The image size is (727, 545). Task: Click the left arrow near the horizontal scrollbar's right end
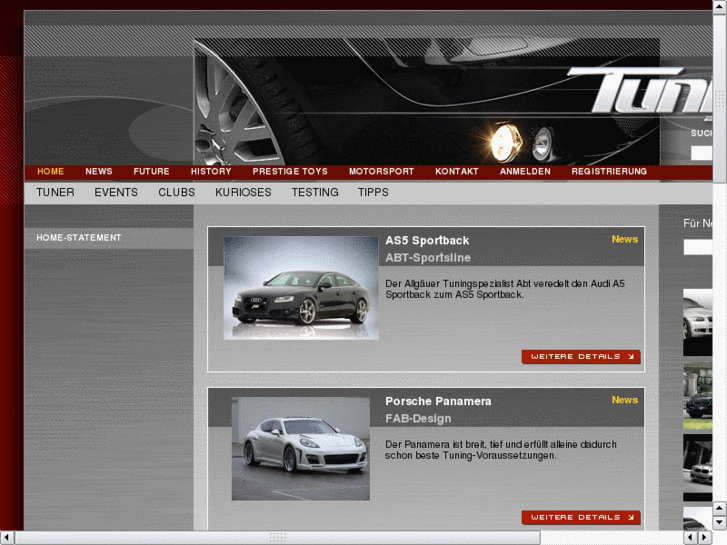click(690, 538)
